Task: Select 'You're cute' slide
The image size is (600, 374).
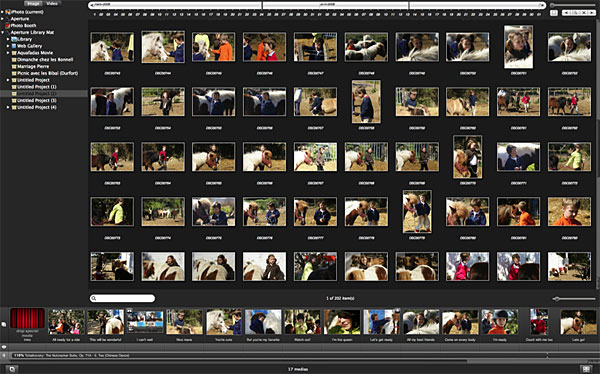Action: pyautogui.click(x=224, y=322)
